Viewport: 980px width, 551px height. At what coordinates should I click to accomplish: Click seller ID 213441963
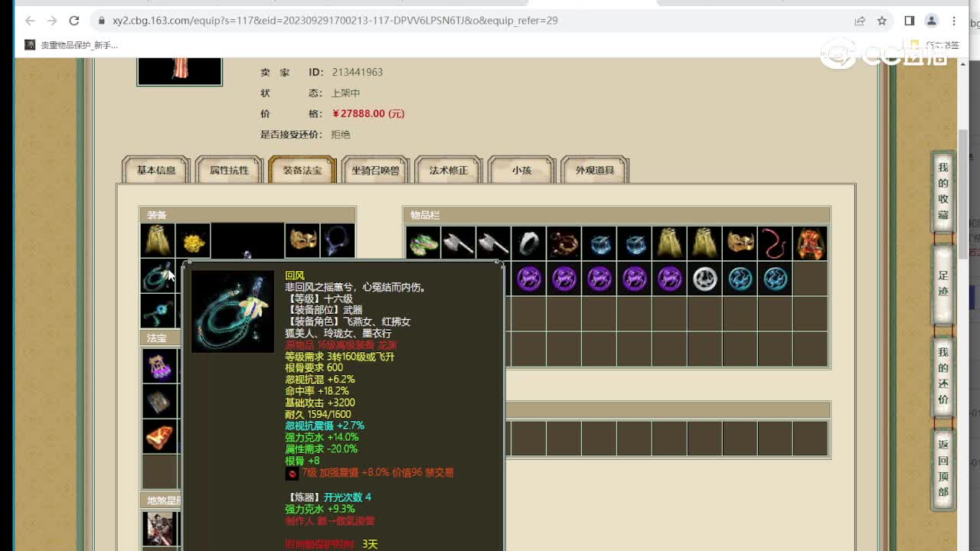(x=358, y=72)
